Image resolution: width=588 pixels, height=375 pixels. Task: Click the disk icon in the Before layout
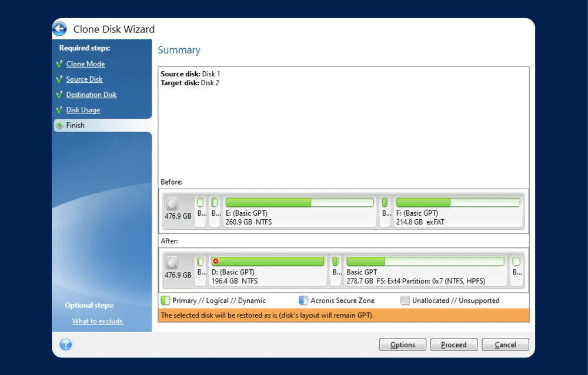[x=172, y=204]
